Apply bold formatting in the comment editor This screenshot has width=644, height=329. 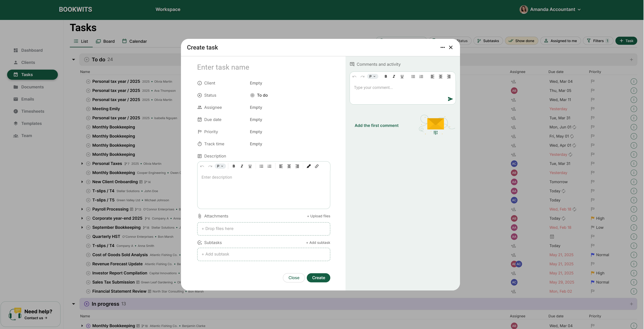[386, 76]
